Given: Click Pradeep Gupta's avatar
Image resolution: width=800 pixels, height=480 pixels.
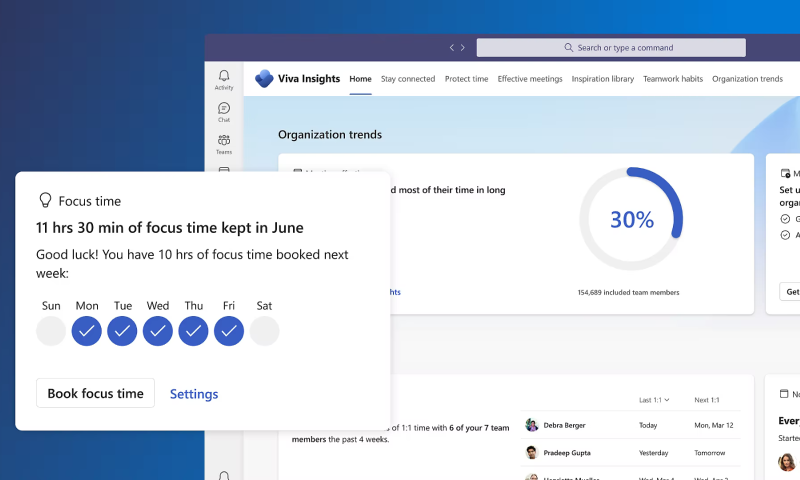Looking at the screenshot, I should (532, 452).
